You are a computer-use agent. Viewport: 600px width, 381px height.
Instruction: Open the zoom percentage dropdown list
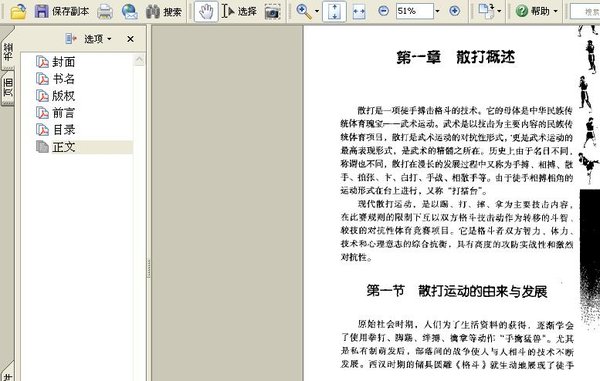pos(437,11)
